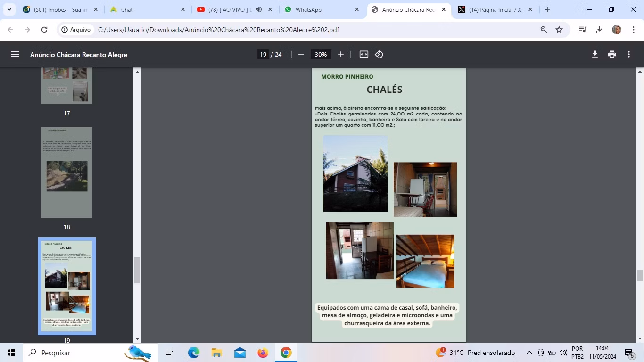Toggle the PDF sidebar hamburger menu
Screen dimensions: 644x362
click(15, 54)
